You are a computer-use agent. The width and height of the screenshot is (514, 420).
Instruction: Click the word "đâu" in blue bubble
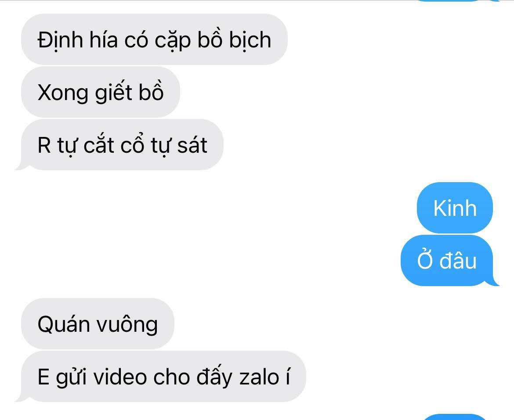pyautogui.click(x=458, y=261)
